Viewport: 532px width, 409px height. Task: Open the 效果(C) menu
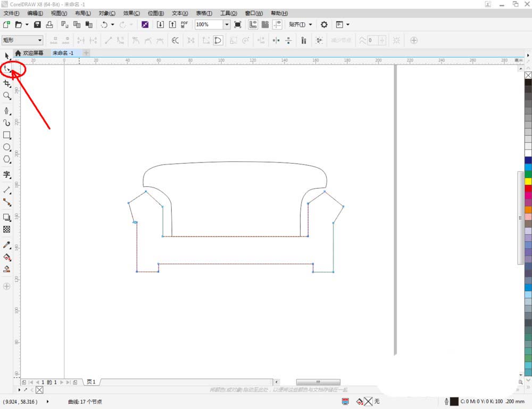[131, 13]
